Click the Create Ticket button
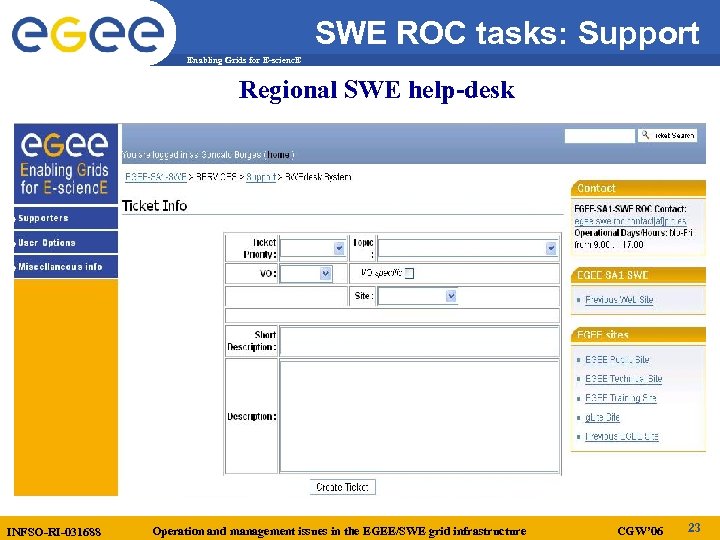 click(x=343, y=487)
